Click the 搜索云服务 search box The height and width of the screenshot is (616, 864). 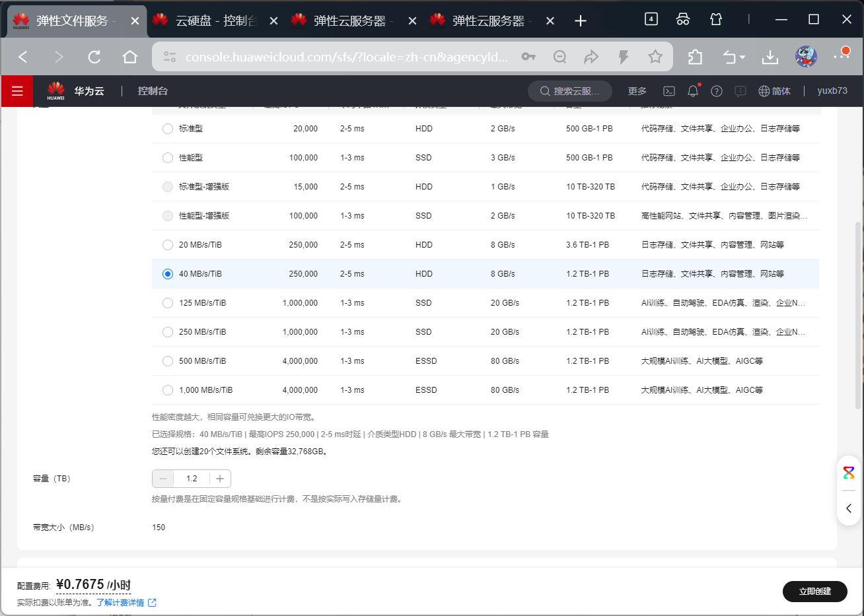(570, 91)
